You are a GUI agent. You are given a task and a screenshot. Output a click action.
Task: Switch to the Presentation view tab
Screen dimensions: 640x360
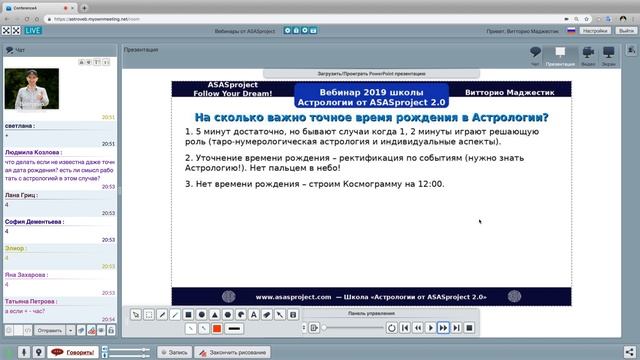point(560,56)
